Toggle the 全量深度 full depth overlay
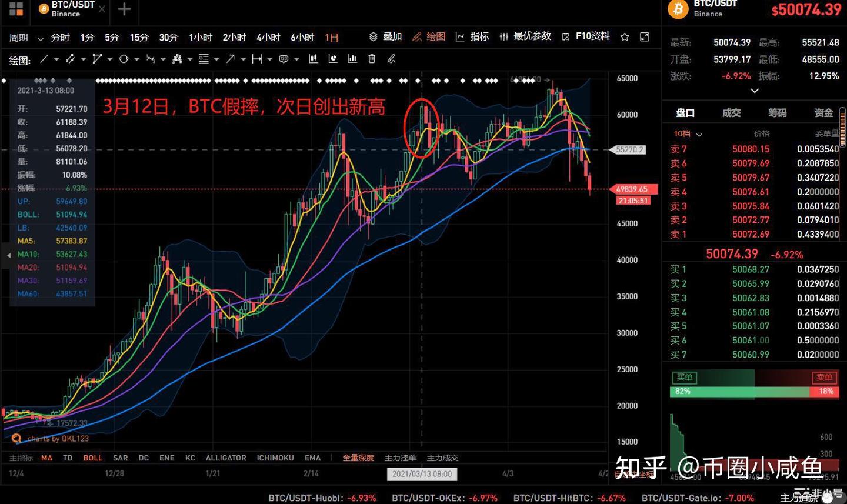The height and width of the screenshot is (504, 847). pos(358,458)
